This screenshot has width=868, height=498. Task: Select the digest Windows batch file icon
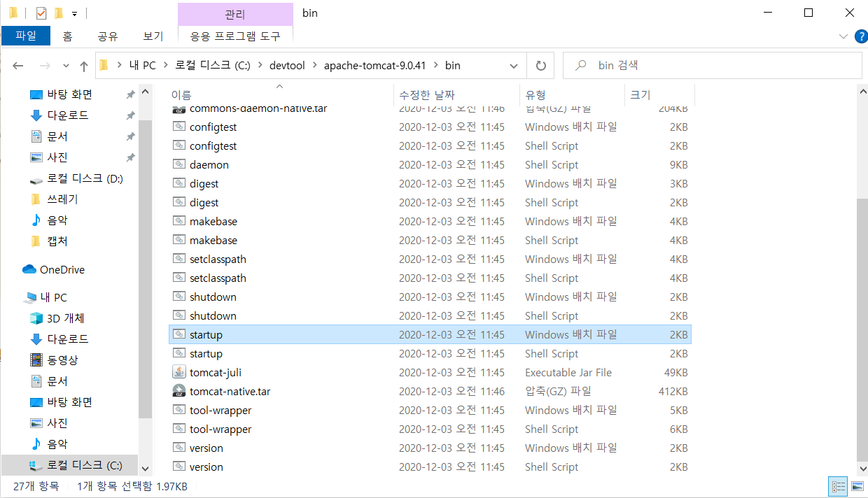click(x=179, y=183)
